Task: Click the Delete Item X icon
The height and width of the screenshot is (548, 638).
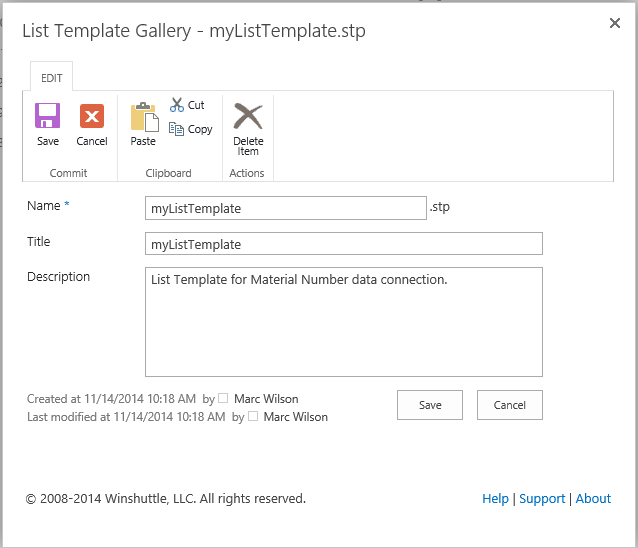Action: 248,116
